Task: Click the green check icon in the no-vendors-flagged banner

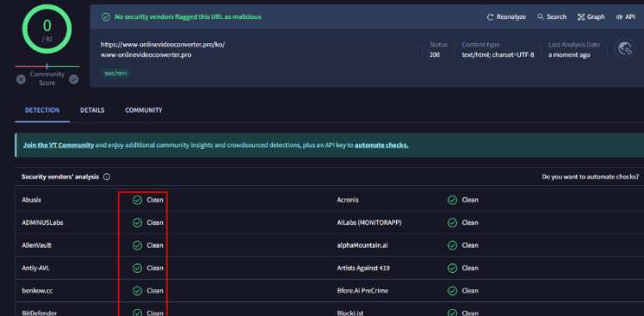Action: click(106, 16)
